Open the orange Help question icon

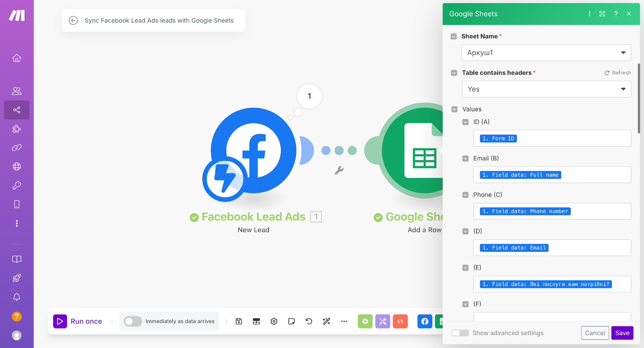(x=17, y=317)
